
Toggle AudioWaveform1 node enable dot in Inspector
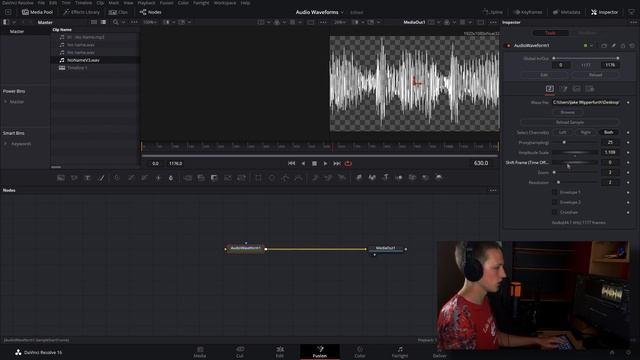point(508,46)
